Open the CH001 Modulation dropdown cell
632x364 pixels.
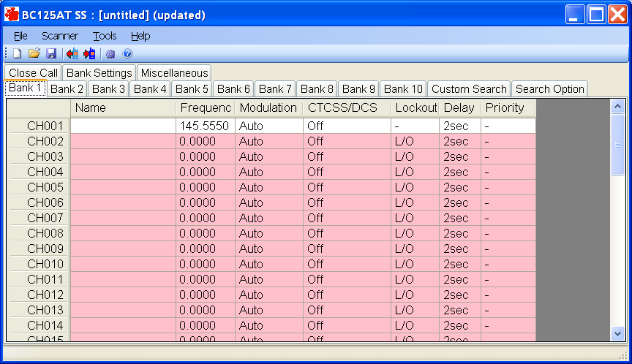(268, 126)
